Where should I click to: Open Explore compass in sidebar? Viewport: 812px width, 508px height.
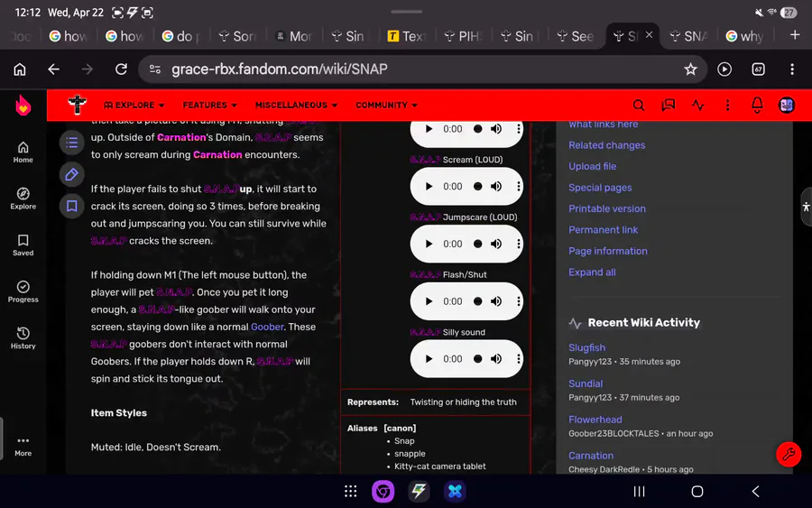coord(23,199)
